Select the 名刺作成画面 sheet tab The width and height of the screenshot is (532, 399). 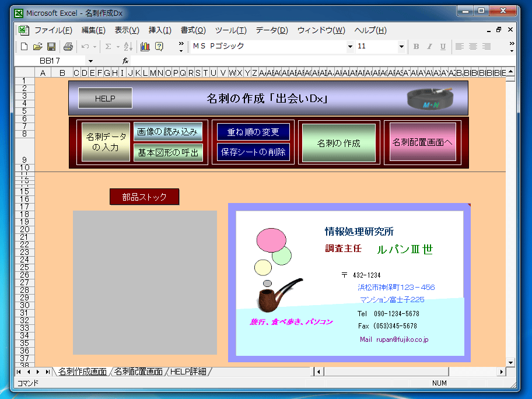coord(82,372)
